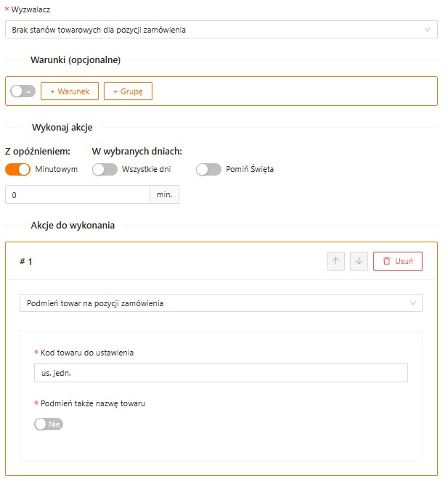This screenshot has width=448, height=481.
Task: Add a condition with + Warunek
Action: [x=70, y=91]
